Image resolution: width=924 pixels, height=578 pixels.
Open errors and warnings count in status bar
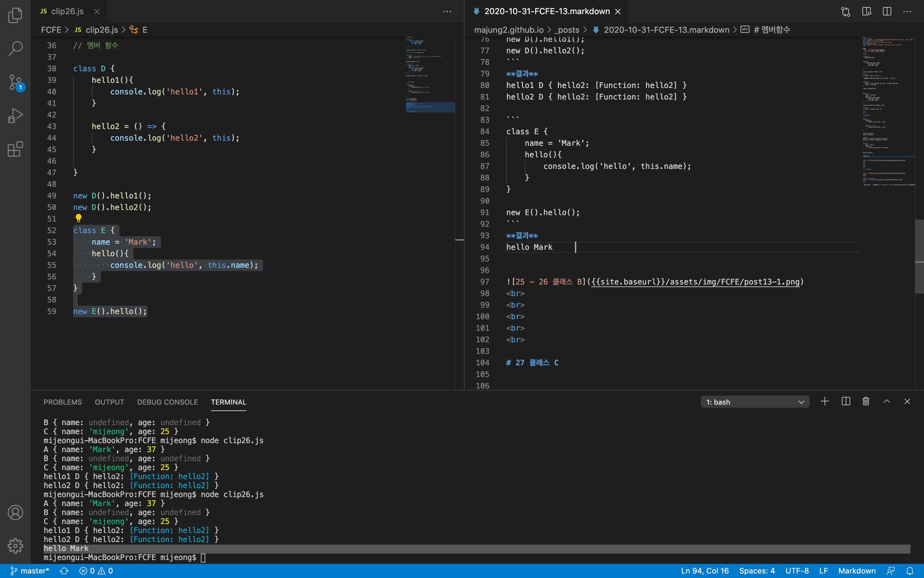tap(96, 571)
